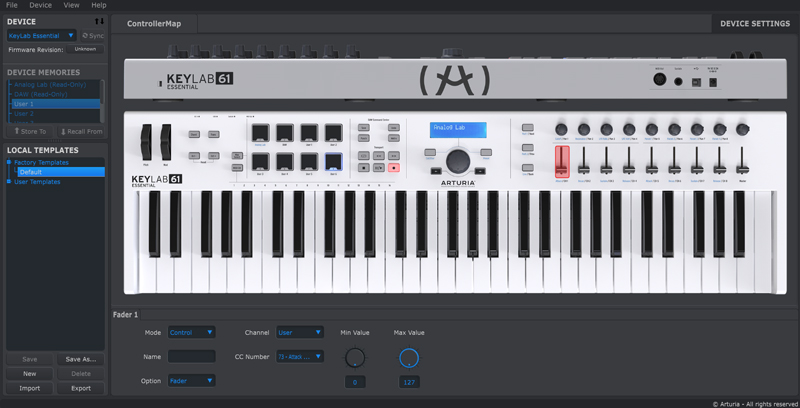
Task: Select the Chord button on the keyboard
Action: point(194,134)
